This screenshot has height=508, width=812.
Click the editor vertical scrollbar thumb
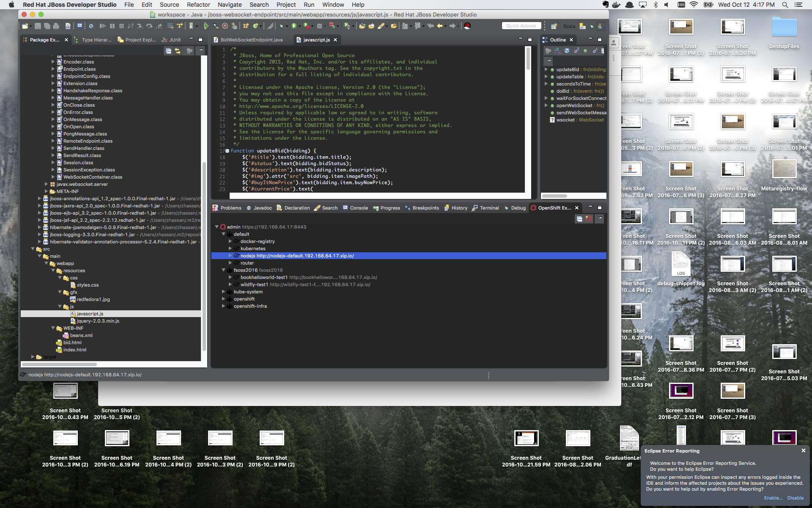point(528,59)
